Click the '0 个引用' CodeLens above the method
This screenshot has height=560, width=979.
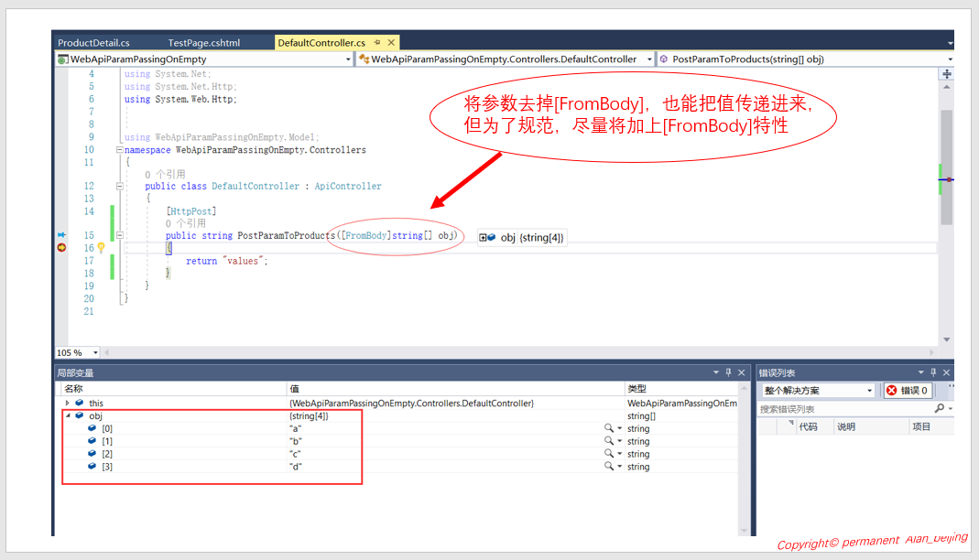185,223
